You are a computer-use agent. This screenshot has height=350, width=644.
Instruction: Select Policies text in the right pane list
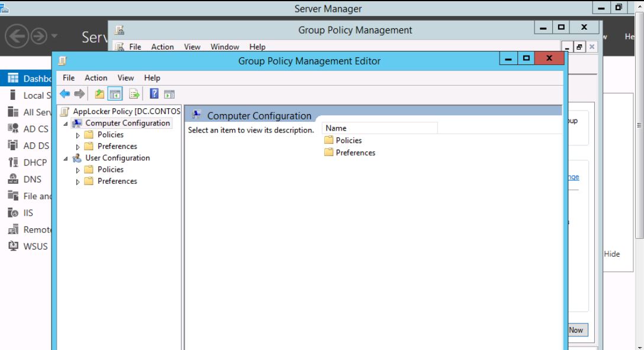click(349, 140)
